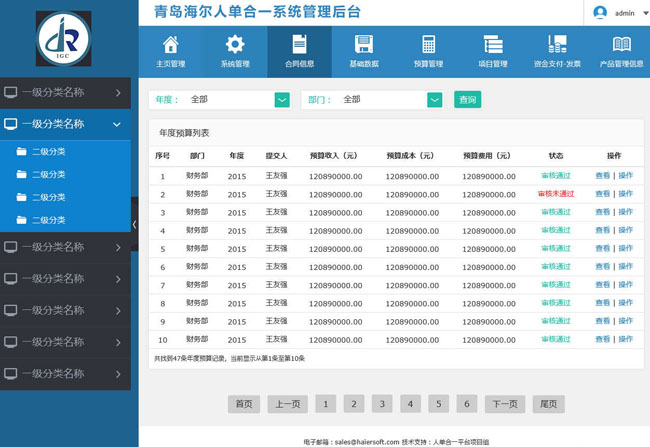Click the 预算收入(元) column header
Screen dimensions: 650x447
(334, 156)
